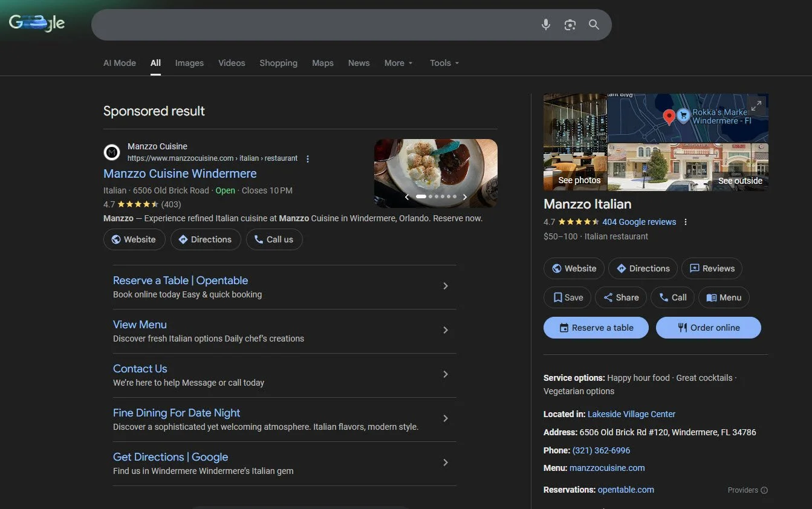Click the Call us button
The width and height of the screenshot is (812, 509).
(x=274, y=239)
